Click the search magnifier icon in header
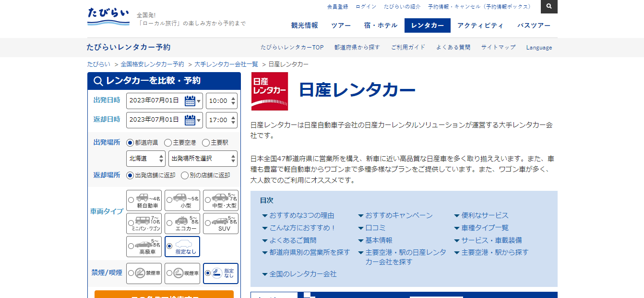The image size is (644, 298). 549,7
